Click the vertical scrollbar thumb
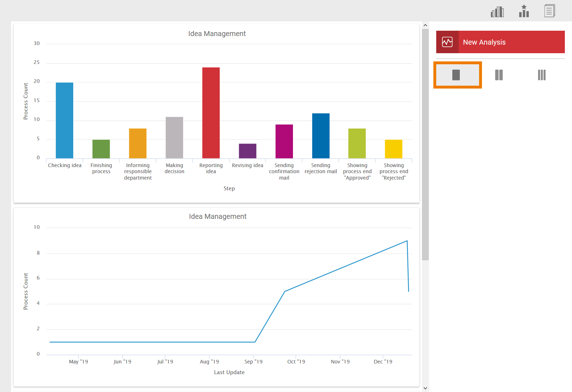The height and width of the screenshot is (392, 572). [x=425, y=143]
